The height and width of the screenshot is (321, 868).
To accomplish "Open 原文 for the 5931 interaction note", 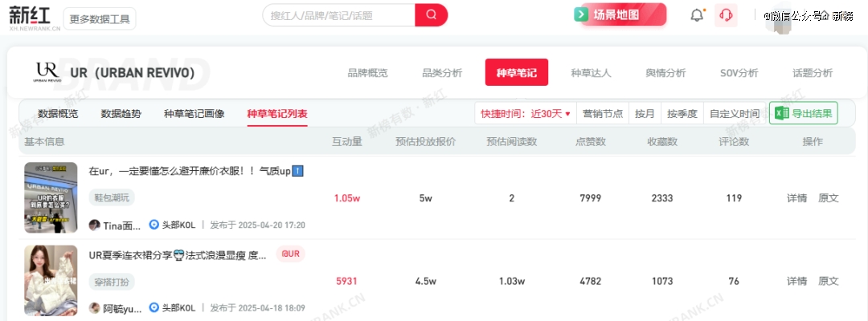I will (x=829, y=281).
